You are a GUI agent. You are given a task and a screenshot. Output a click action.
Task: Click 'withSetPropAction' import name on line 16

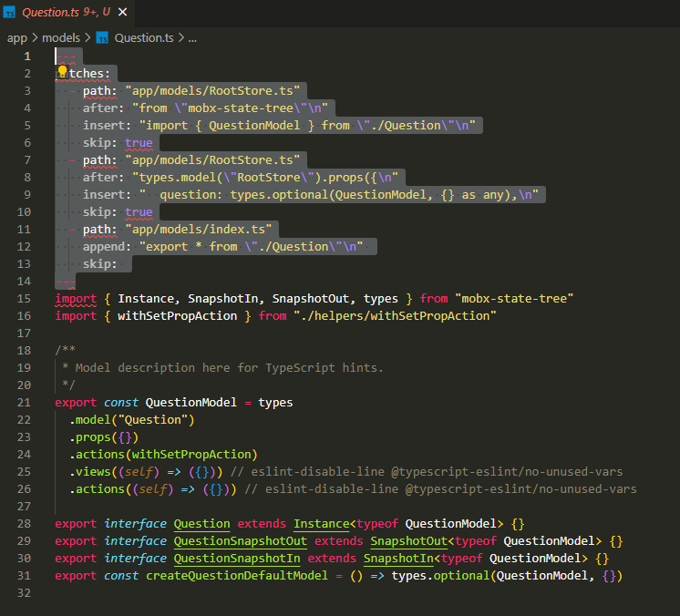point(178,316)
